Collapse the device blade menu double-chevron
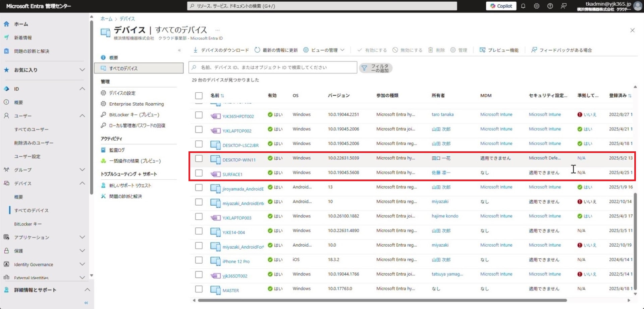This screenshot has height=309, width=644. 179,50
